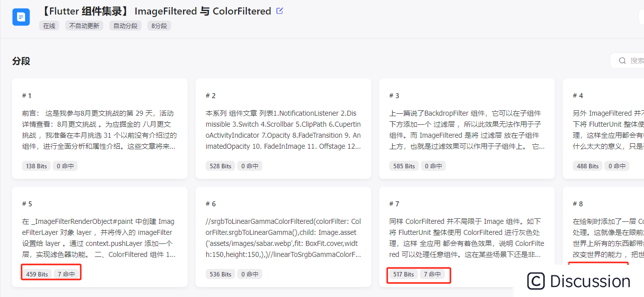Click the 459 Bits badge
Image resolution: width=644 pixels, height=297 pixels.
coord(37,274)
